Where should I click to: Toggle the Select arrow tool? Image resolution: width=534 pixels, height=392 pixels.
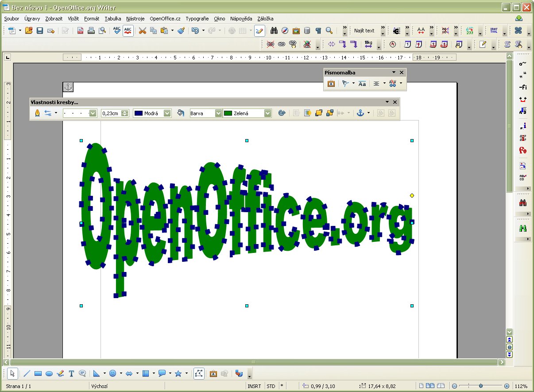[x=13, y=373]
